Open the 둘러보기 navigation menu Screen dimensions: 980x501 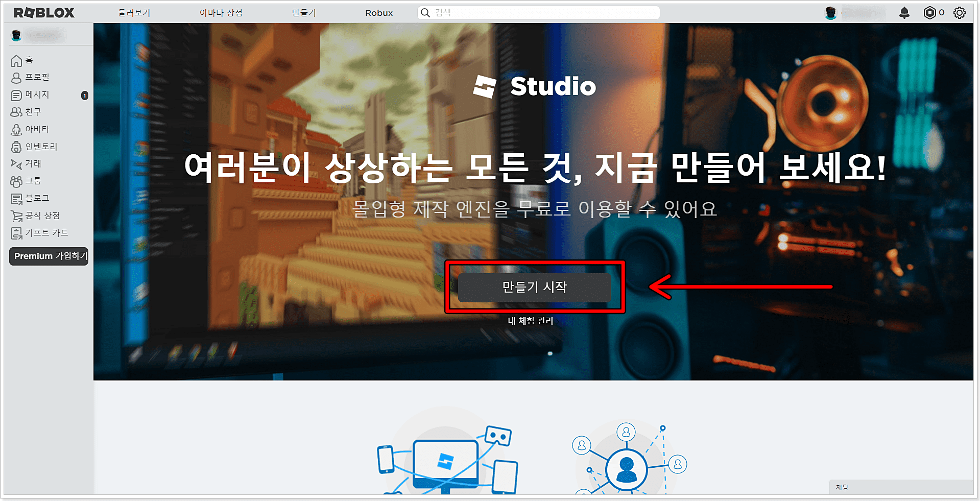click(134, 12)
